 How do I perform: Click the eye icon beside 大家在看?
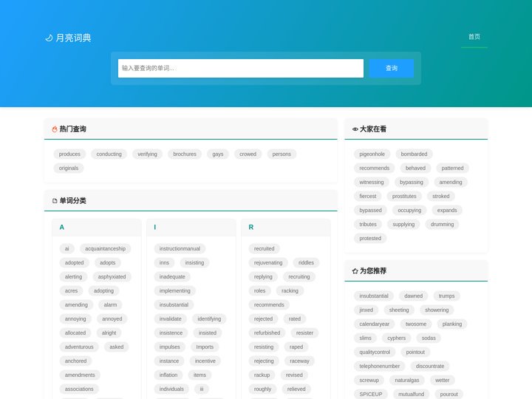click(x=355, y=129)
